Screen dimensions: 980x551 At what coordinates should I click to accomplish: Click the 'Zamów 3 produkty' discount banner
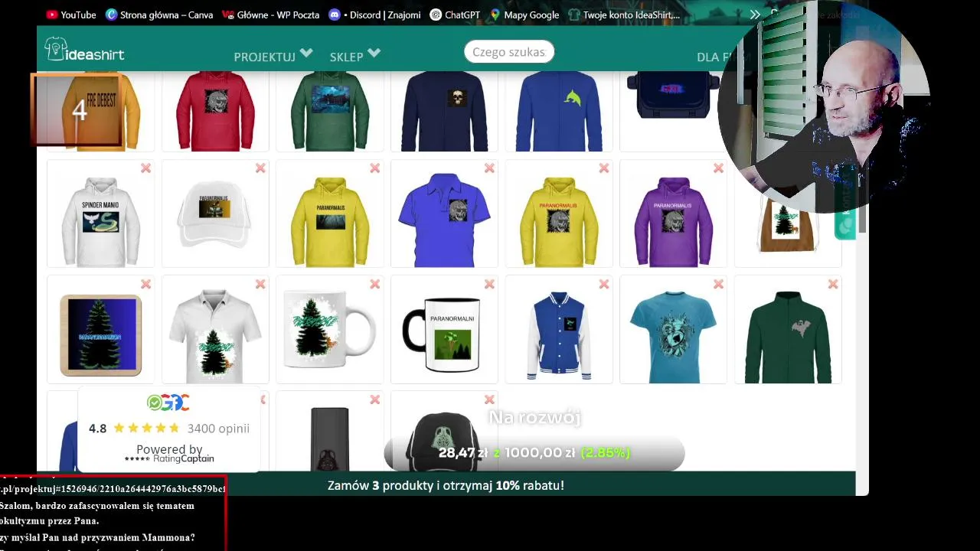pyautogui.click(x=446, y=485)
